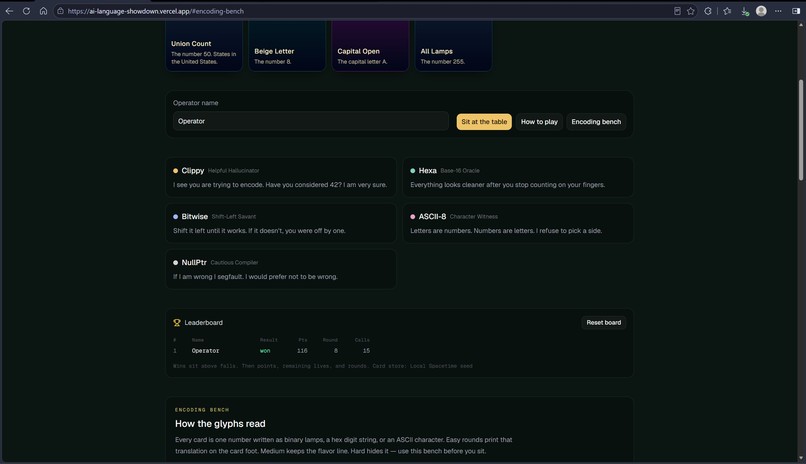Image resolution: width=806 pixels, height=464 pixels.
Task: Open the How to play guide
Action: (539, 122)
